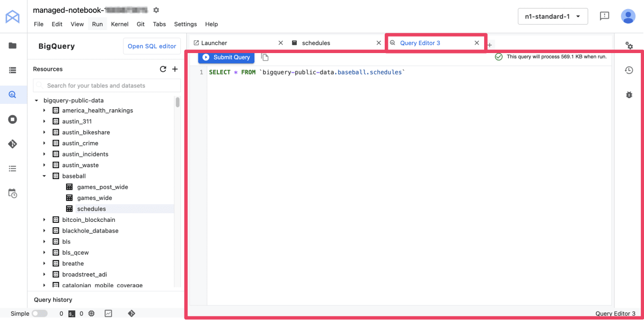Open the Run menu
This screenshot has width=644, height=328.
point(97,24)
